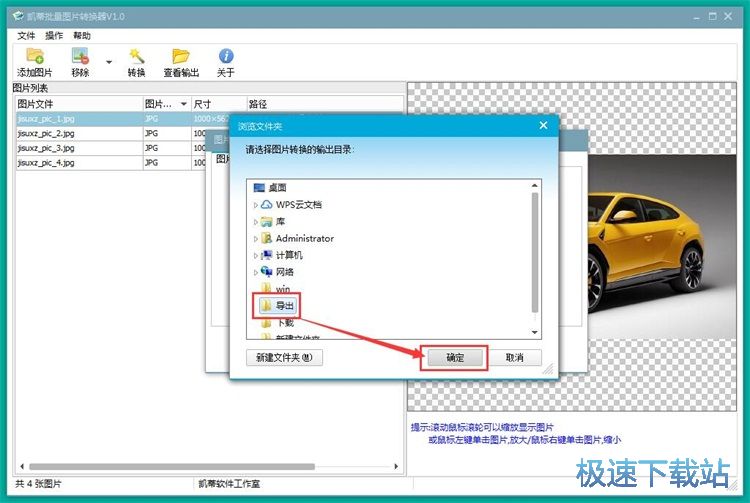Image resolution: width=750 pixels, height=503 pixels.
Task: Expand the 计算机 tree node
Action: [255, 255]
